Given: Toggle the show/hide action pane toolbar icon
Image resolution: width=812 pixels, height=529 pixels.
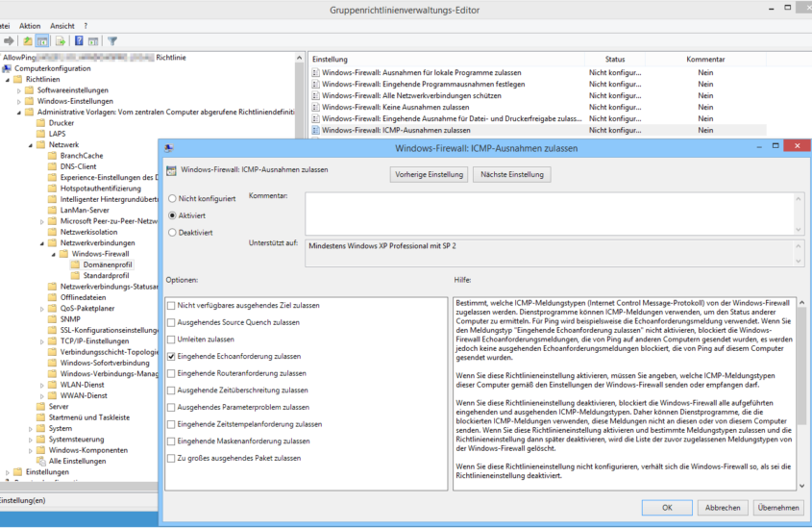Looking at the screenshot, I should point(93,41).
